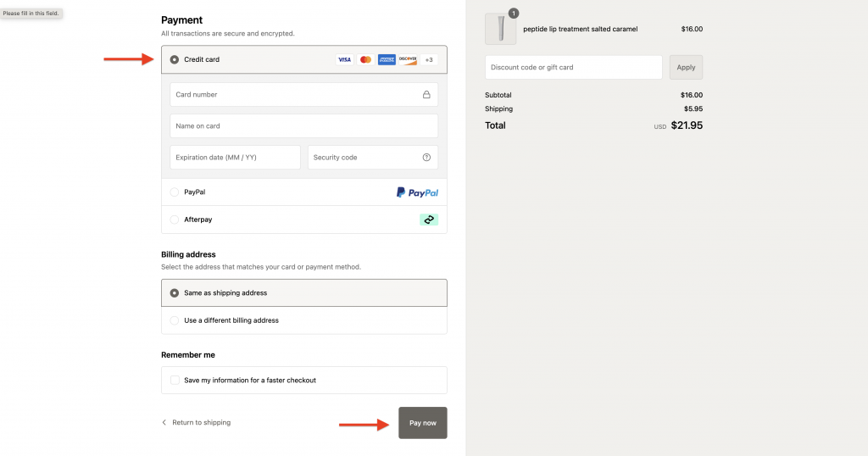Screen dimensions: 868x456
Task: Check Save my information for faster checkout
Action: pos(175,381)
